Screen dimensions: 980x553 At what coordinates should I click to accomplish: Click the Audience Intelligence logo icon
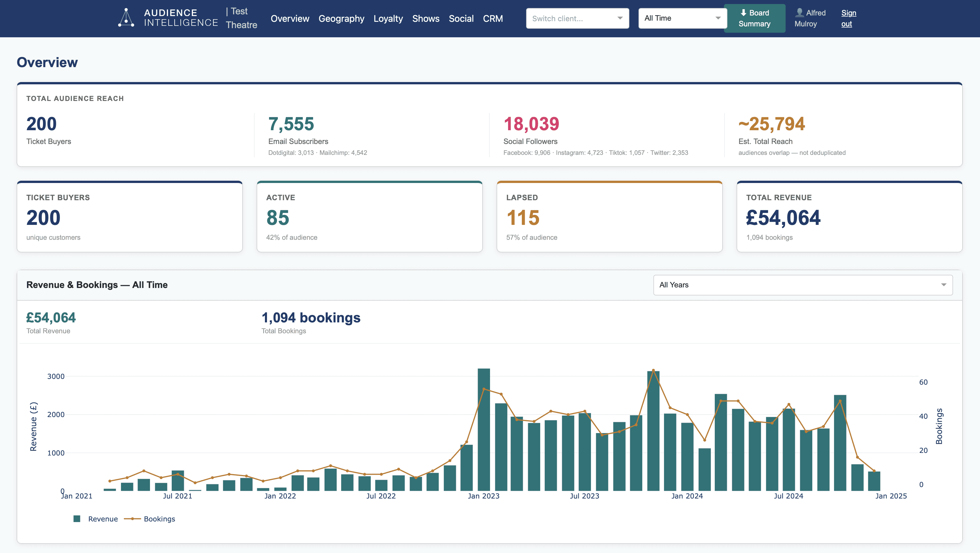tap(126, 17)
